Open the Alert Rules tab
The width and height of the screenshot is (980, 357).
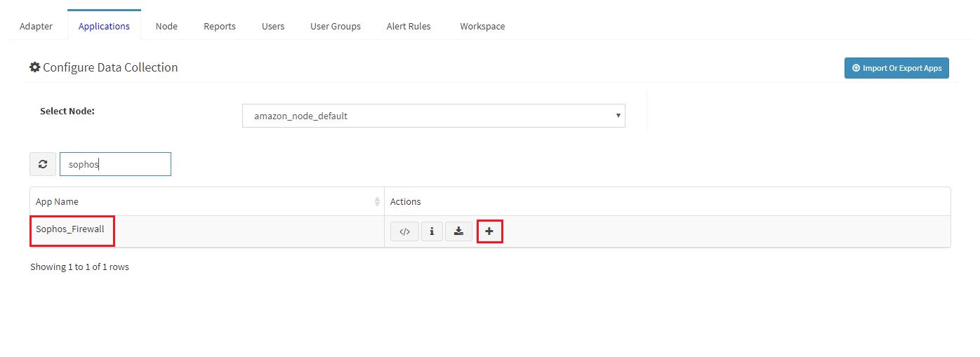pyautogui.click(x=409, y=26)
